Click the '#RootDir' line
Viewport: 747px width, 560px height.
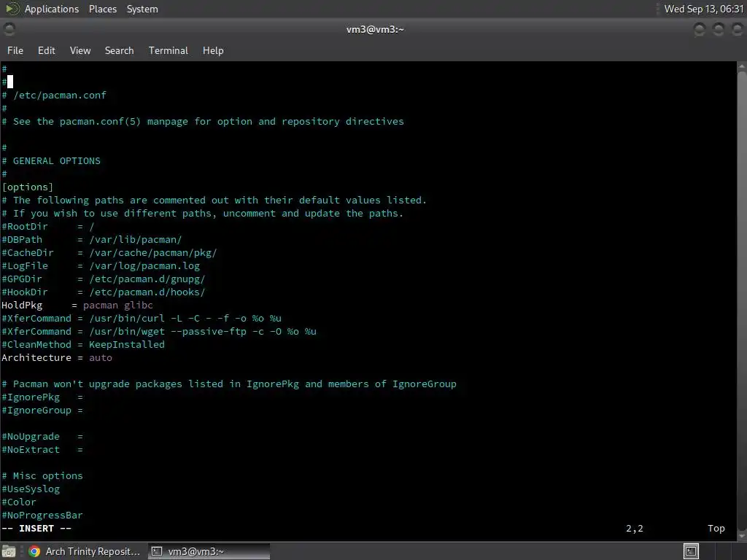point(48,227)
